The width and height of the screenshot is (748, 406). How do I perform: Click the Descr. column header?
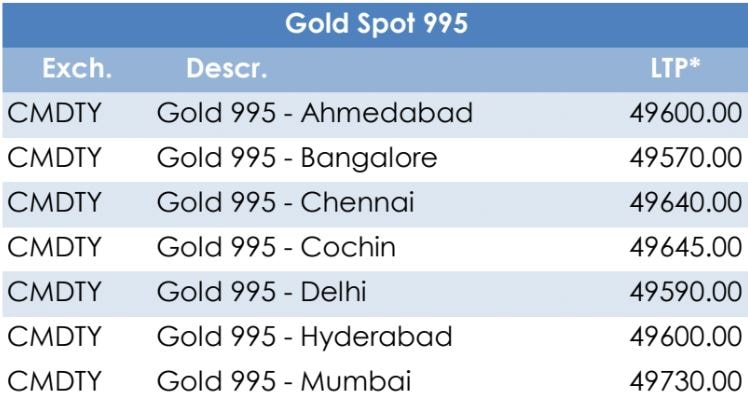point(226,69)
